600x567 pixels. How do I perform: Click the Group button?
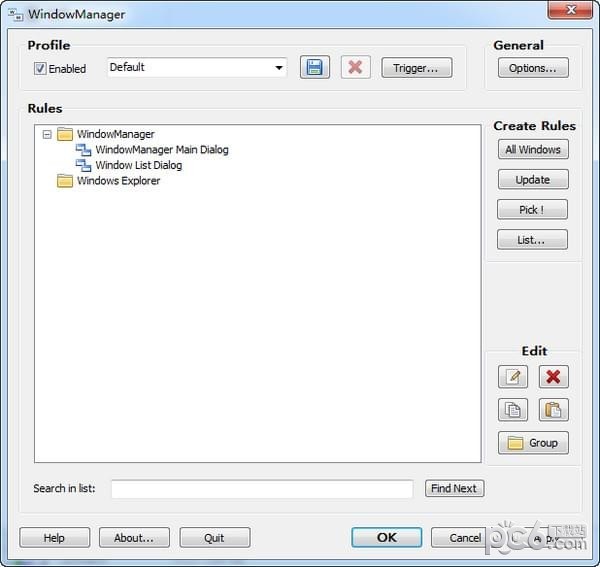pos(533,443)
